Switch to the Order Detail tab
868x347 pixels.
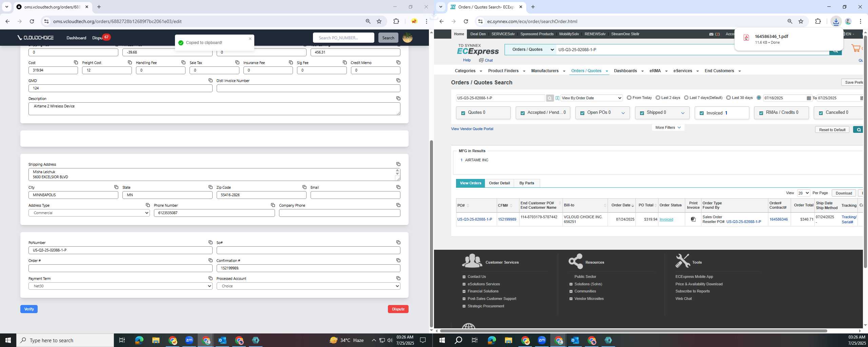point(499,183)
